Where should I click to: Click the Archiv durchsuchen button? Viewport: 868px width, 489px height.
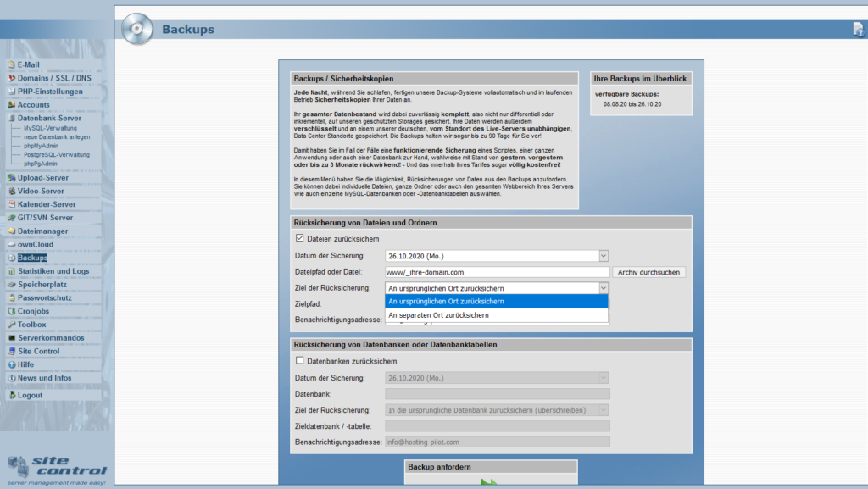[648, 272]
